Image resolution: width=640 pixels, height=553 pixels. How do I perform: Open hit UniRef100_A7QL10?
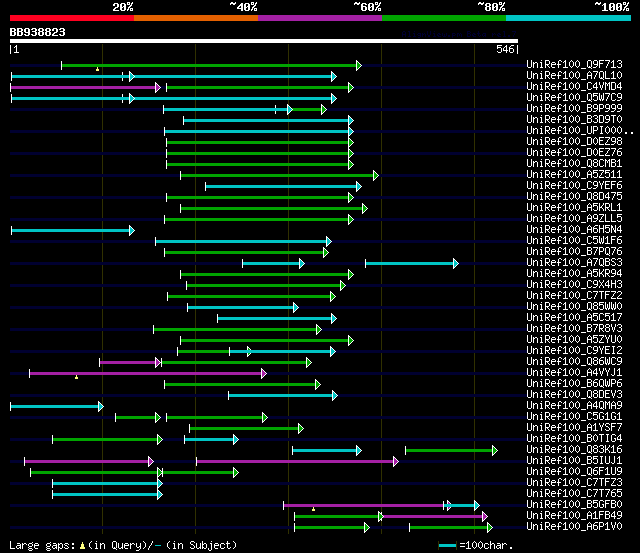coord(574,75)
